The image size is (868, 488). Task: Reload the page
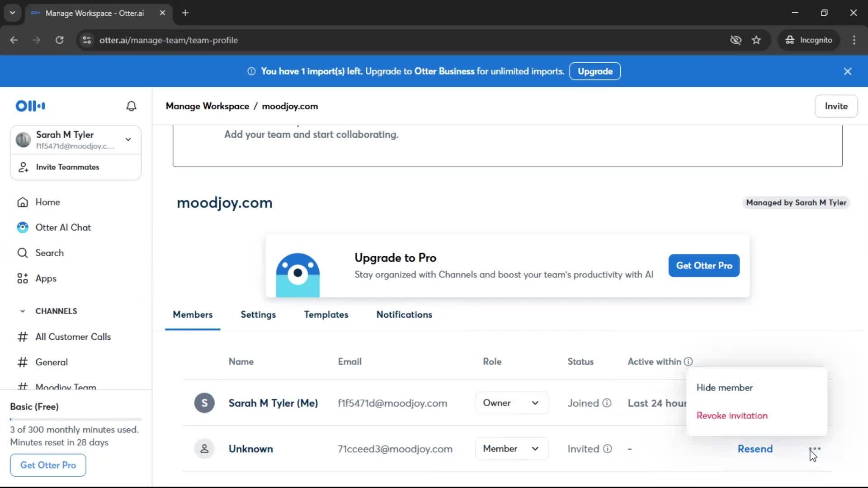point(59,40)
